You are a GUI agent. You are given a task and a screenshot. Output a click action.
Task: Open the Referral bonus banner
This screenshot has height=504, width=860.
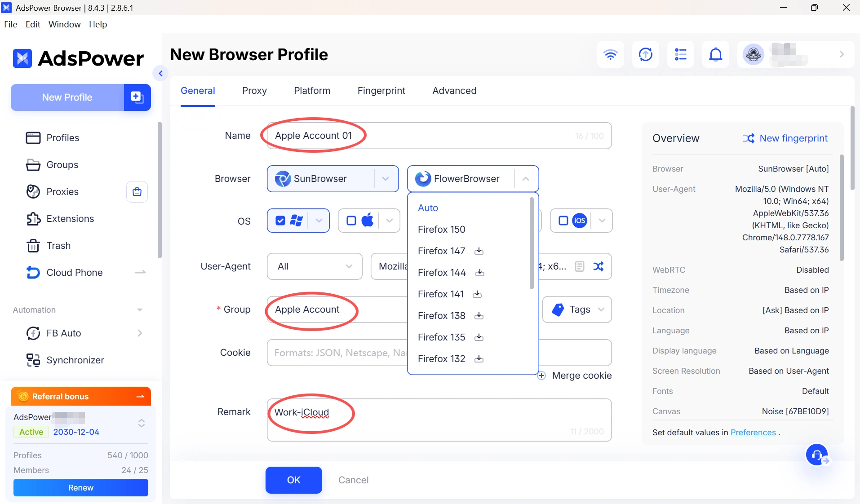coord(81,397)
